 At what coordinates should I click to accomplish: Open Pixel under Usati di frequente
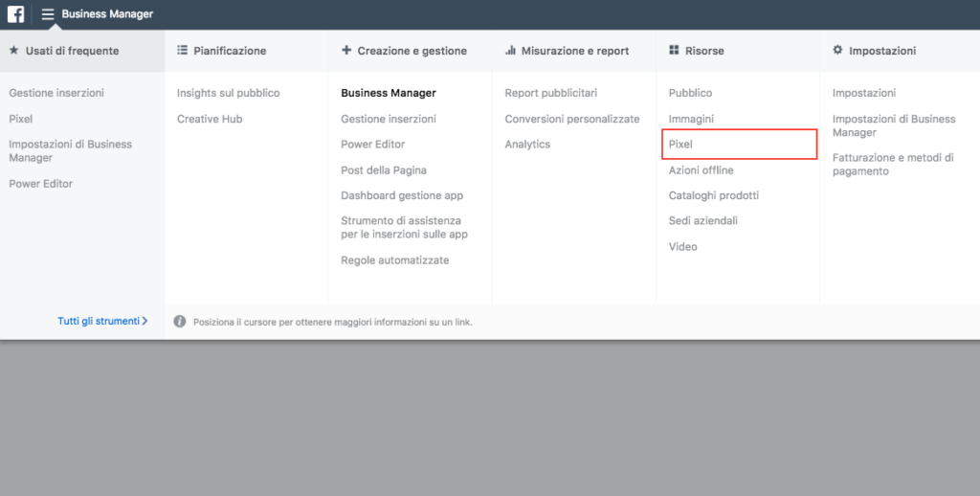point(21,119)
